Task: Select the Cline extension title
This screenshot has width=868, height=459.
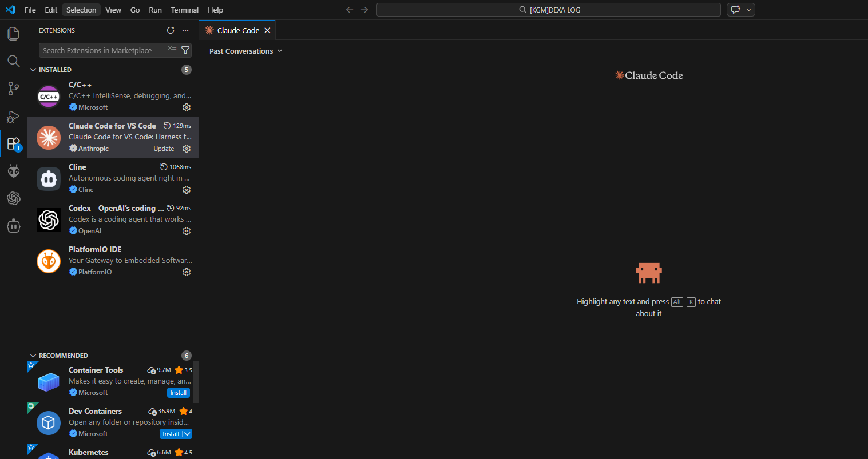Action: point(77,167)
